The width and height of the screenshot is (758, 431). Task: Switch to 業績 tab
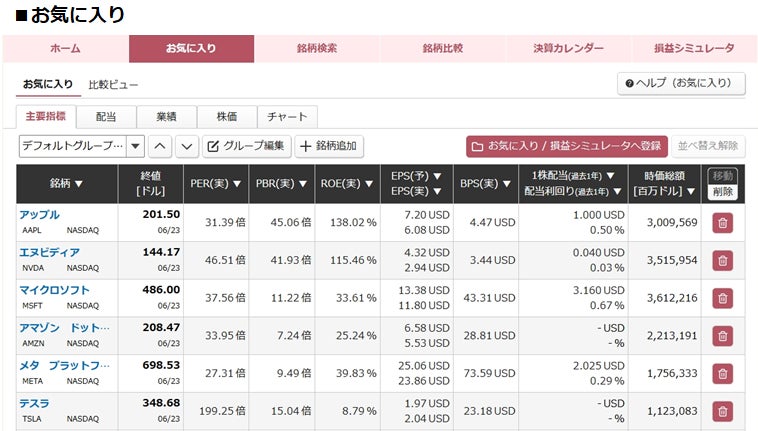[166, 117]
